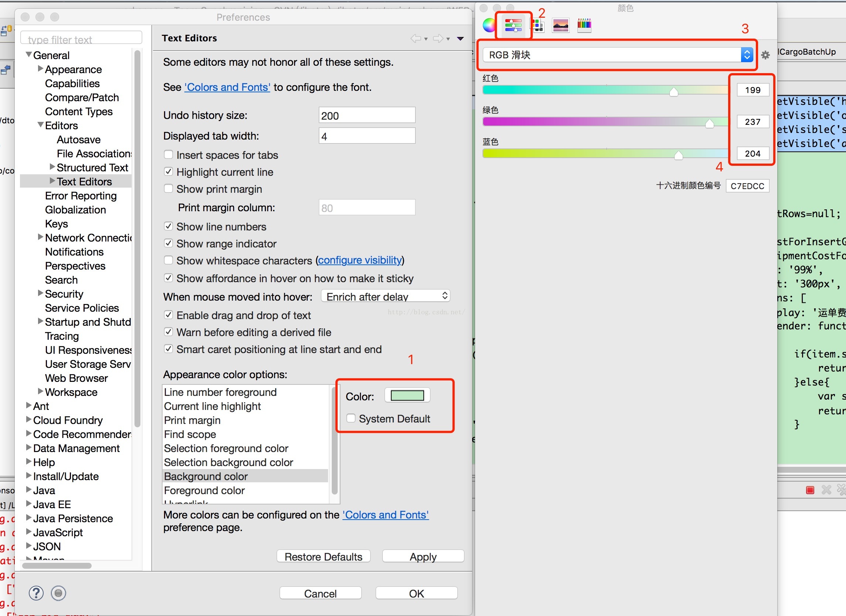Open the gear settings menu in color panel
The height and width of the screenshot is (616, 846).
click(765, 55)
